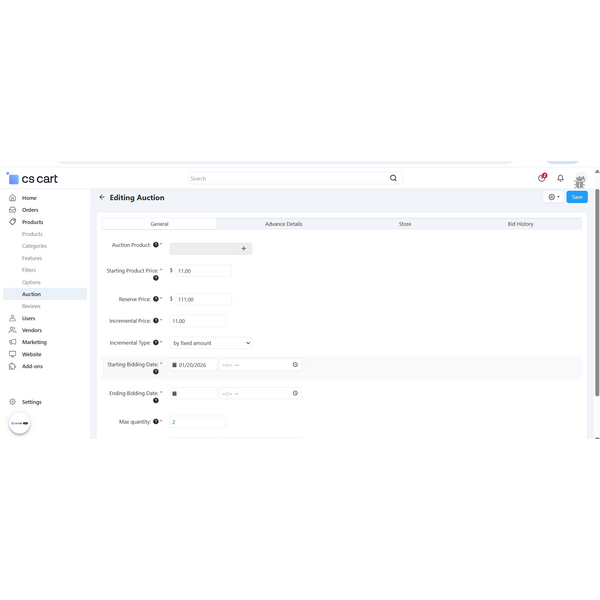Screen dimensions: 600x600
Task: Expand the Products menu in sidebar
Action: pyautogui.click(x=32, y=222)
